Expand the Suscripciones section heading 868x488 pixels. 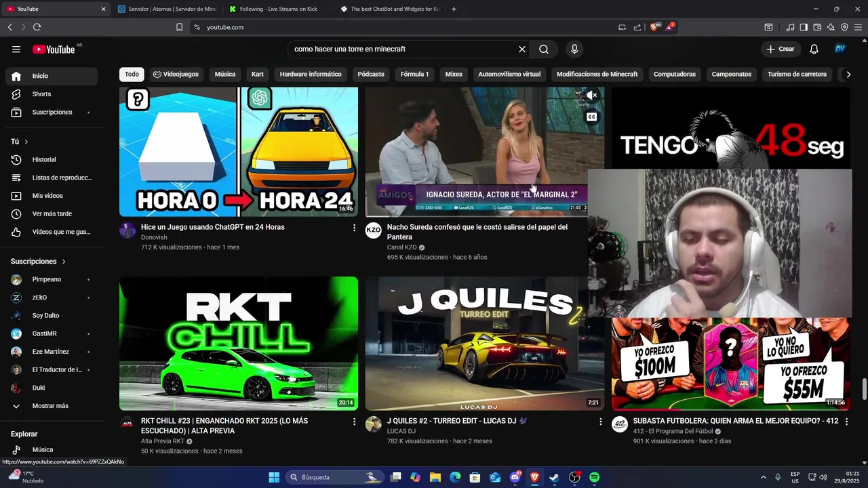point(39,261)
